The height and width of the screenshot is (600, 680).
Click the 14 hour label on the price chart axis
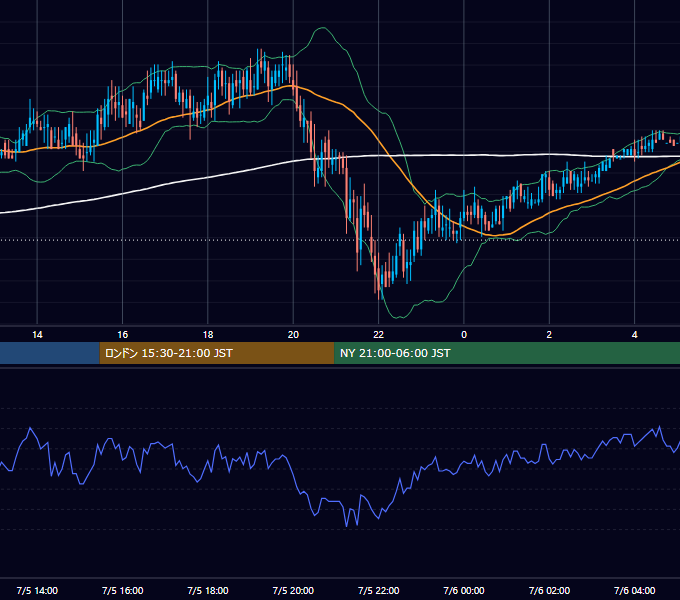point(37,334)
